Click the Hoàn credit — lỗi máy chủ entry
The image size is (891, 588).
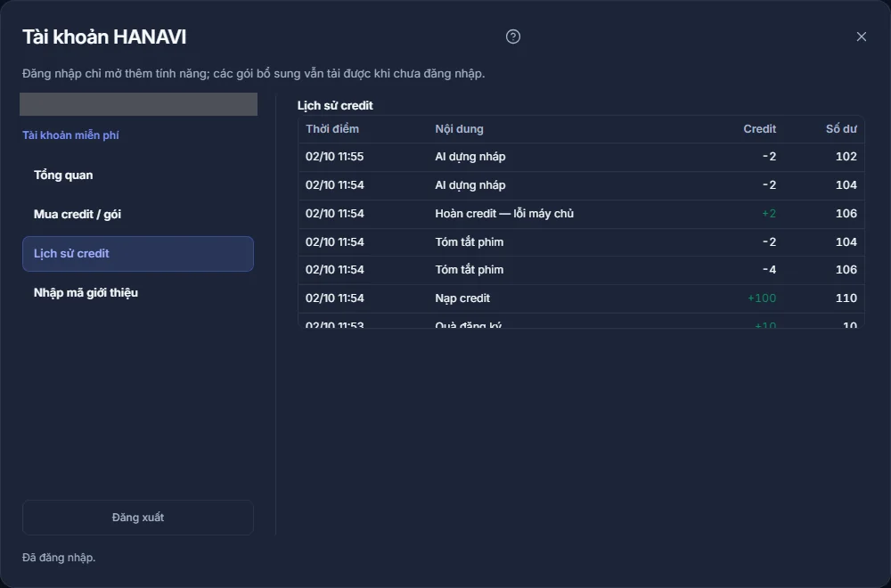coord(504,214)
